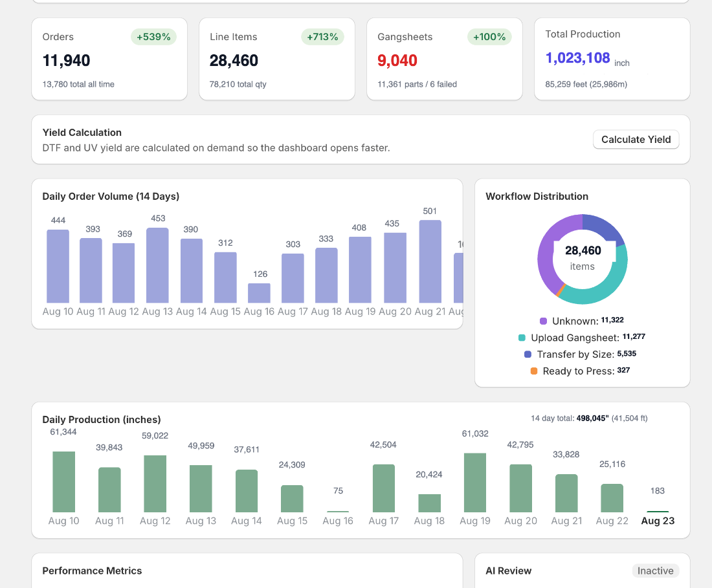Click the Upload Gangsheet: 11,277 legend entry
Image resolution: width=712 pixels, height=588 pixels.
pyautogui.click(x=582, y=338)
